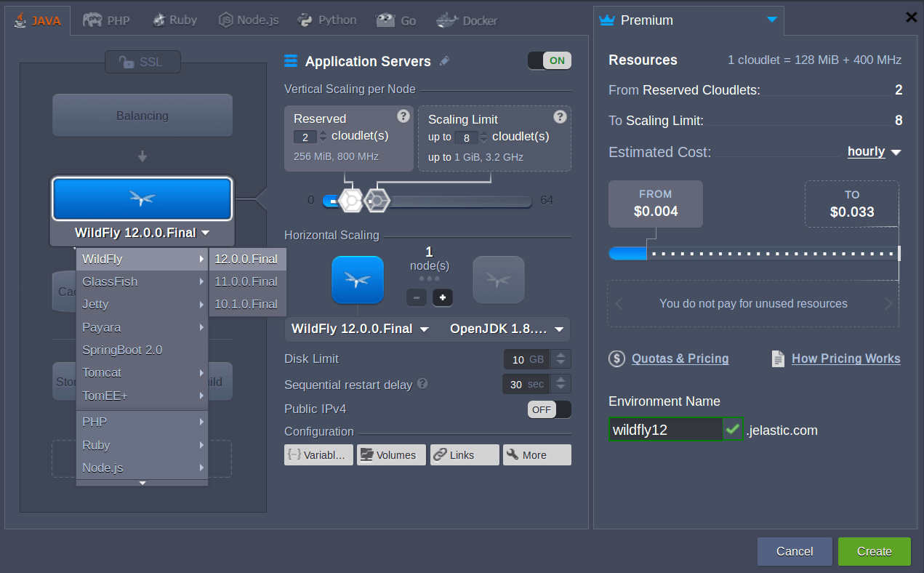The image size is (924, 573).
Task: Click the Reserved cloudlets number field
Action: pos(305,137)
